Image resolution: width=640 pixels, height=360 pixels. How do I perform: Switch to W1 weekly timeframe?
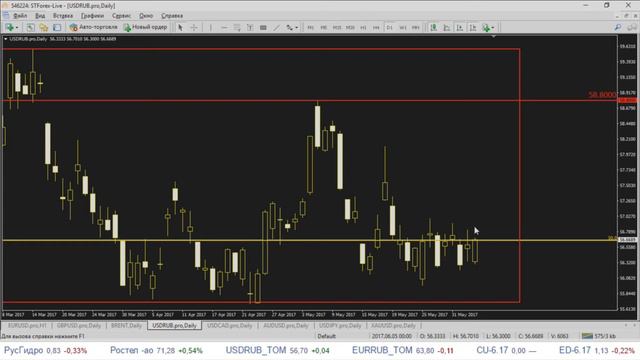coord(403,27)
